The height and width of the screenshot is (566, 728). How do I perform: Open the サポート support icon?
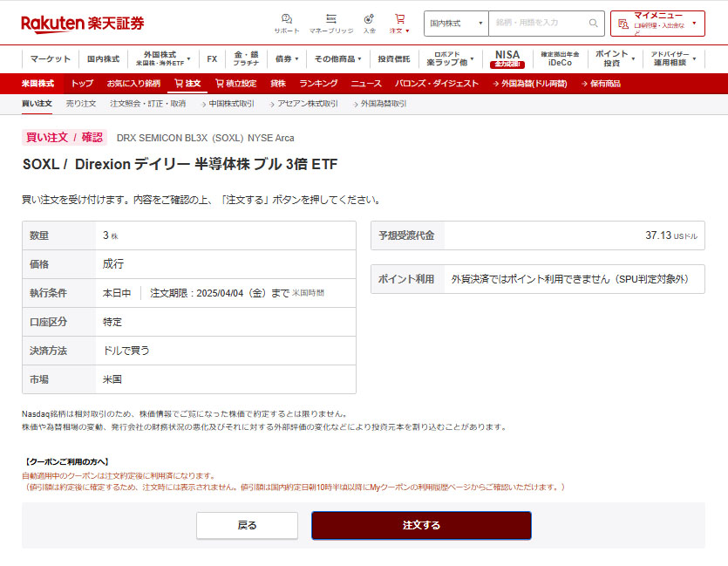(286, 23)
